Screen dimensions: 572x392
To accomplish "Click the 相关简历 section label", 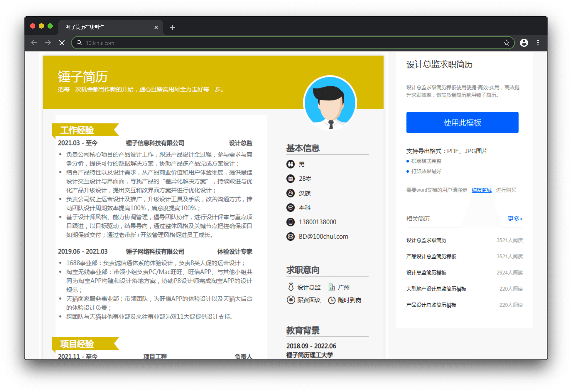I will pos(418,218).
